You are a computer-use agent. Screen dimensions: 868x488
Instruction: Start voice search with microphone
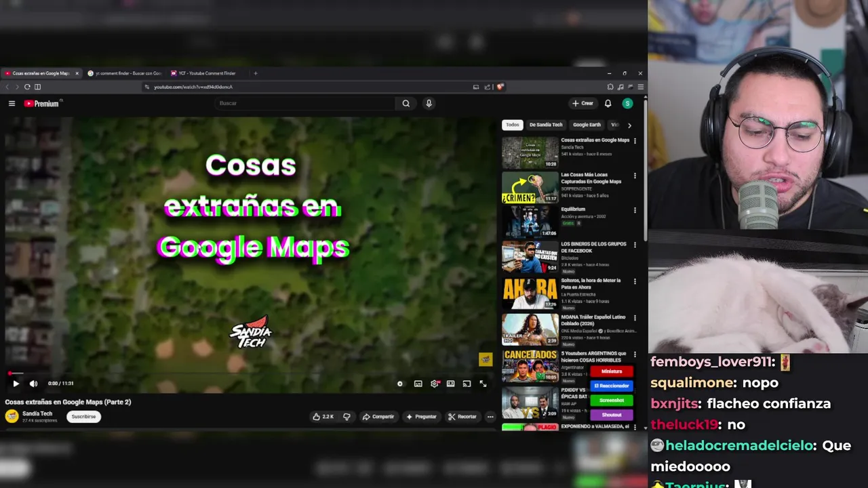coord(429,103)
